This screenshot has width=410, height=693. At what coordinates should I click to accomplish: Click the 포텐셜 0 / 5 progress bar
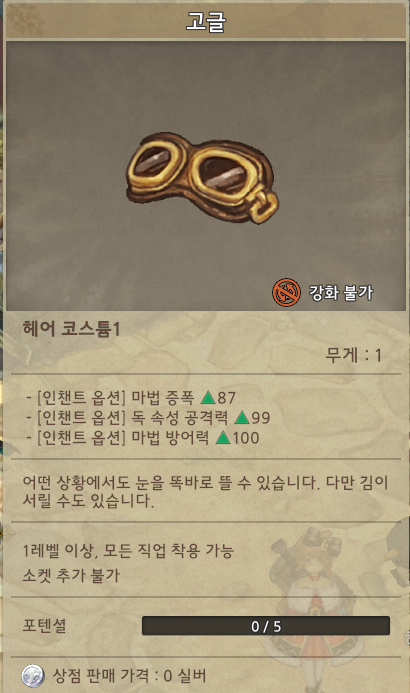coord(266,626)
